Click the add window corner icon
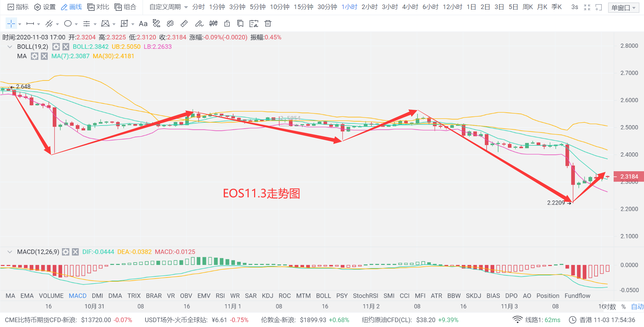The image size is (644, 327). (599, 7)
